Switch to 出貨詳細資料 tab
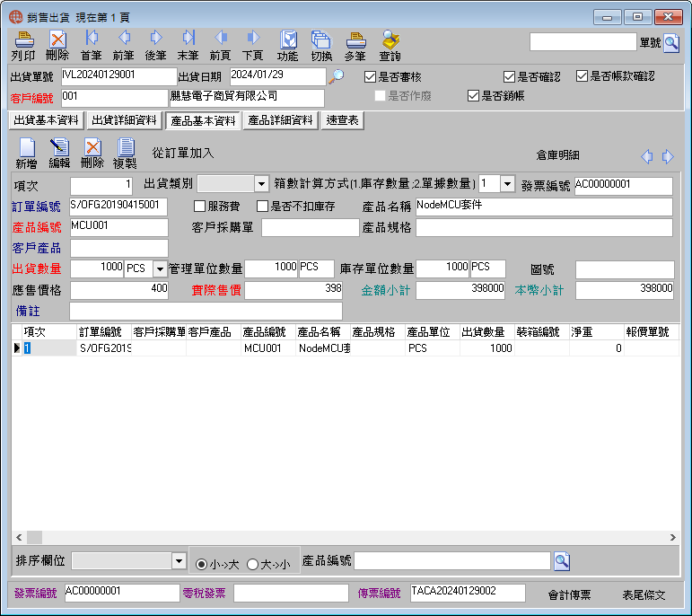 [125, 120]
